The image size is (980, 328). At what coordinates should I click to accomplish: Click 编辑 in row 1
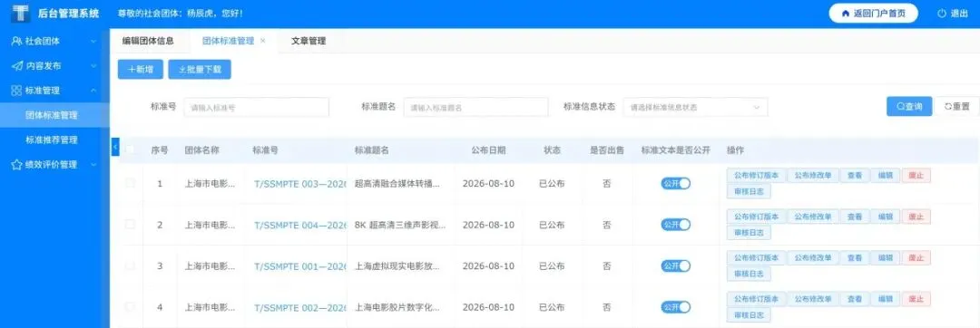coord(885,176)
